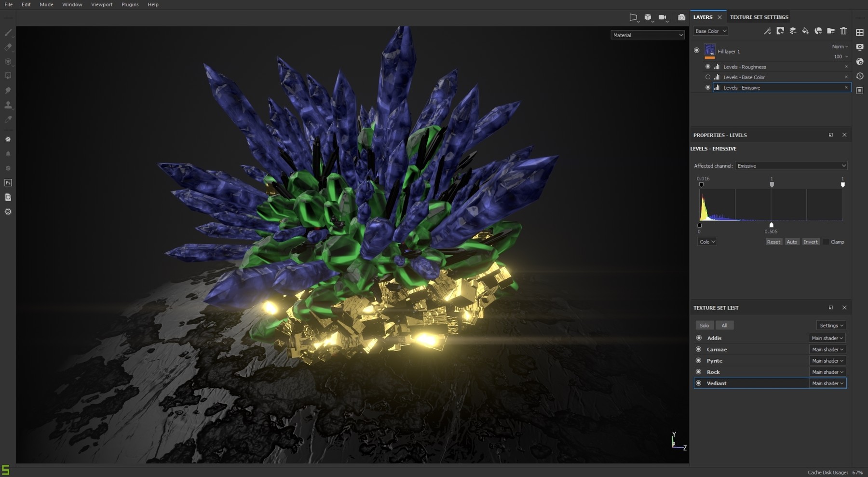Activate the Projection tool
This screenshot has height=477, width=868.
click(x=8, y=62)
